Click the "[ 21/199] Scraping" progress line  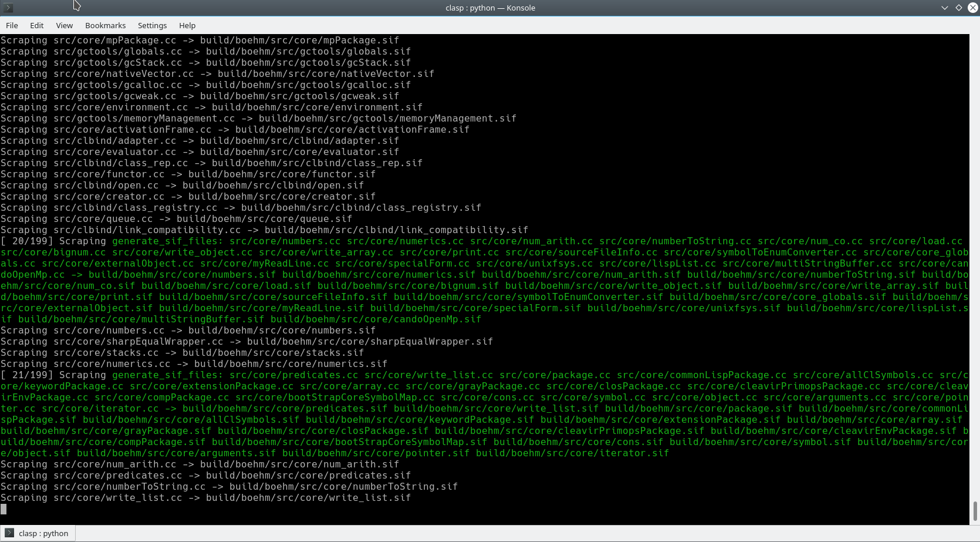[x=53, y=375]
